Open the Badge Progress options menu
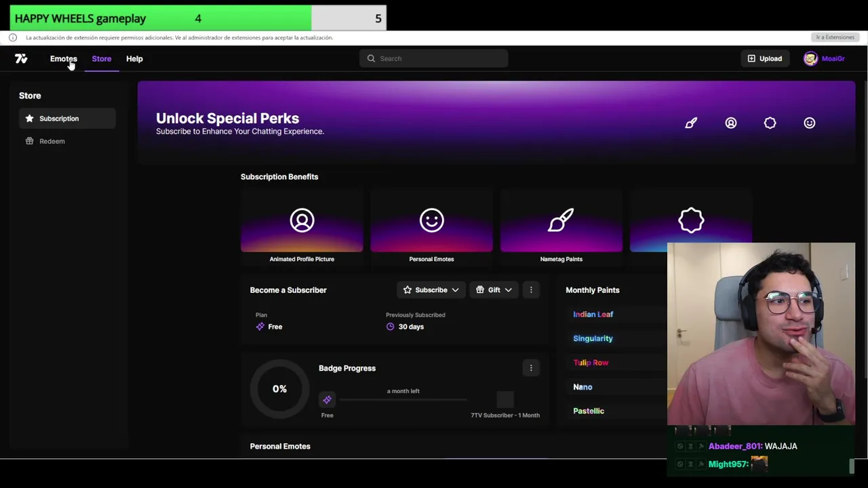868x488 pixels. 531,368
